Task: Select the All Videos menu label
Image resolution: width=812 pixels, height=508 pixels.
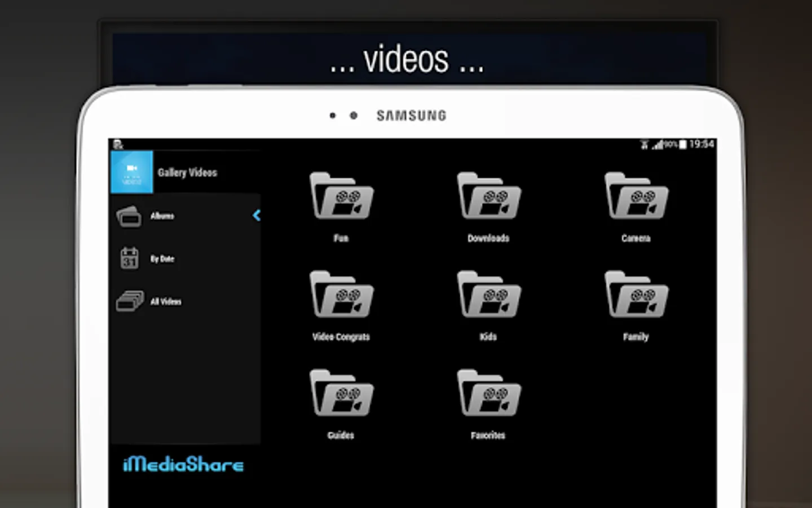Action: [x=166, y=302]
